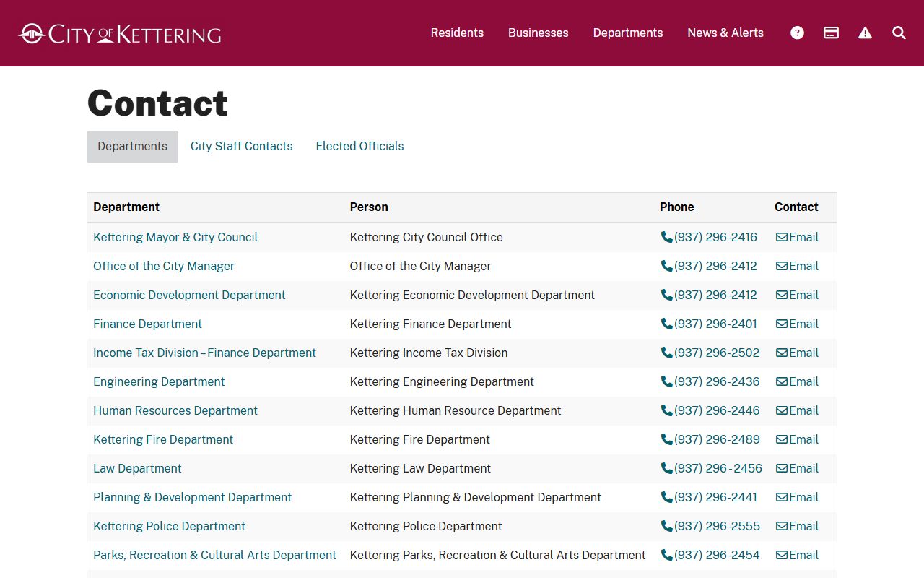Click the Contact page heading

157,103
